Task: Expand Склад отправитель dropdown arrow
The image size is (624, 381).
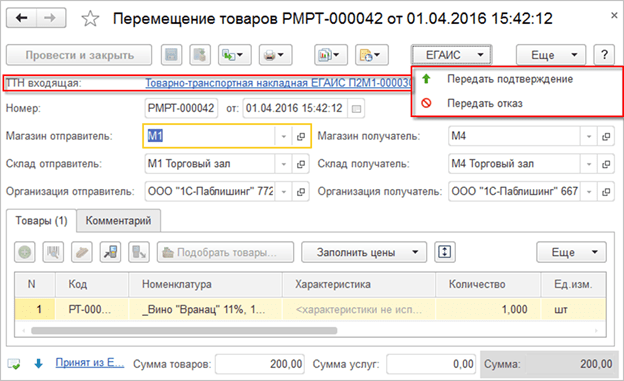Action: 283,164
